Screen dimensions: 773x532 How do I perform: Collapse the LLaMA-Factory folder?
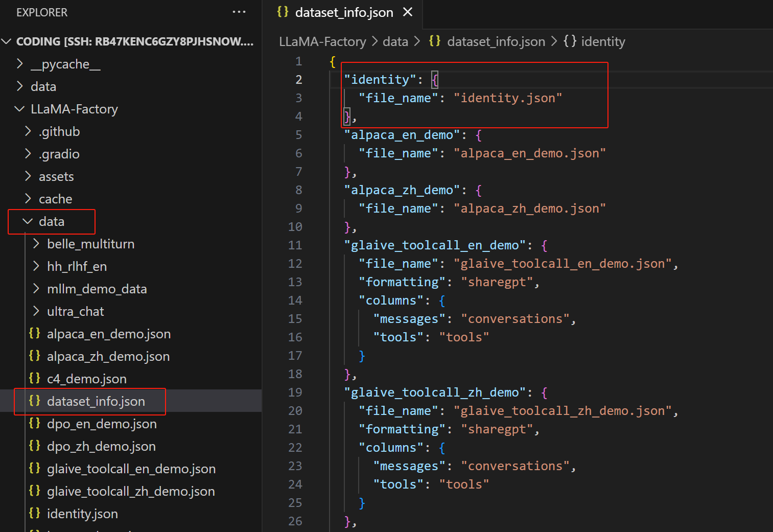coord(20,109)
